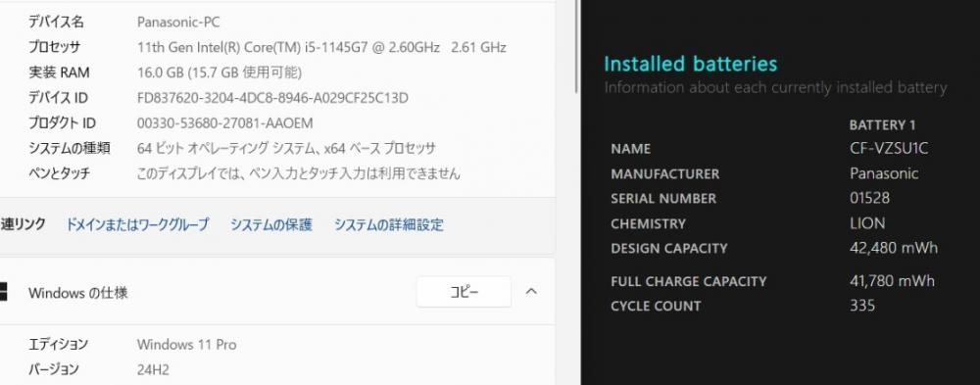Click the CYCLE COUNT value 335
Screen dimensions: 980x385
coord(862,306)
